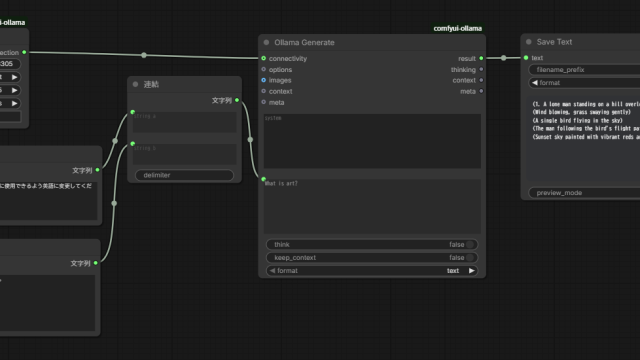
Task: Click the lower left string node's 文字列 output port
Action: pyautogui.click(x=96, y=263)
